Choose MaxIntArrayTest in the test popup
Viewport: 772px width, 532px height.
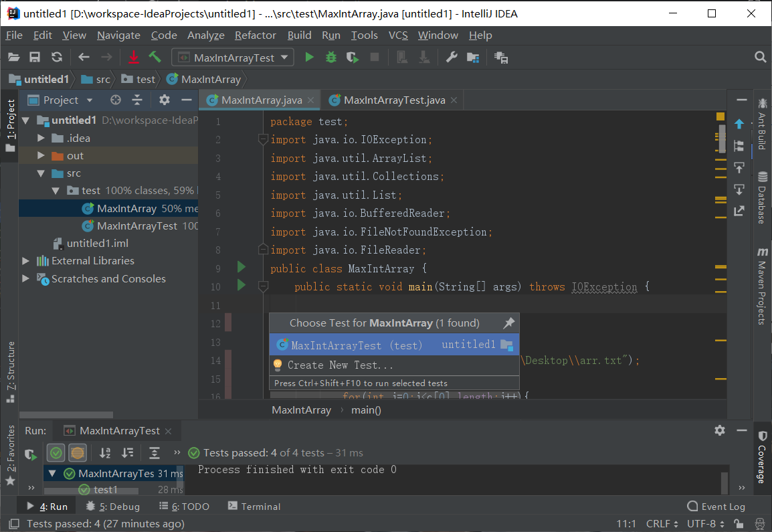[x=394, y=345]
